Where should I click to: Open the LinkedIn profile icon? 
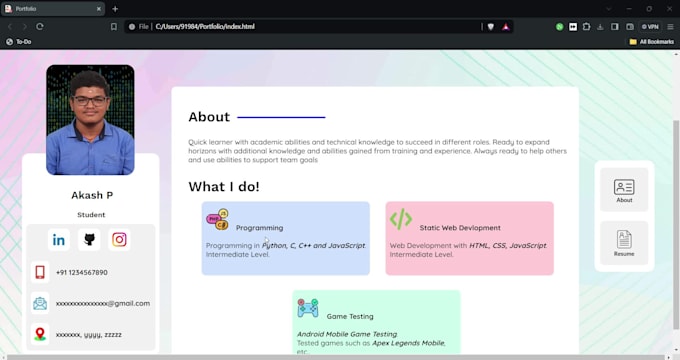click(59, 239)
